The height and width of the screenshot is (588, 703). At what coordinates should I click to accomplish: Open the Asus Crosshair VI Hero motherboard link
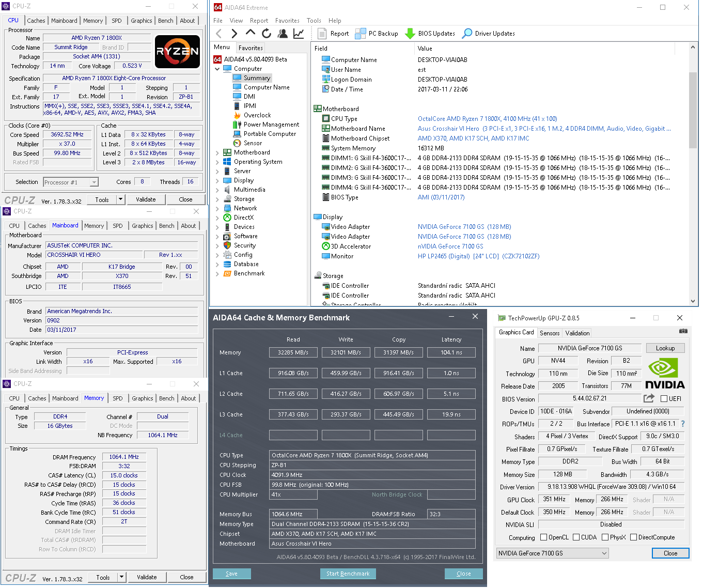[544, 129]
